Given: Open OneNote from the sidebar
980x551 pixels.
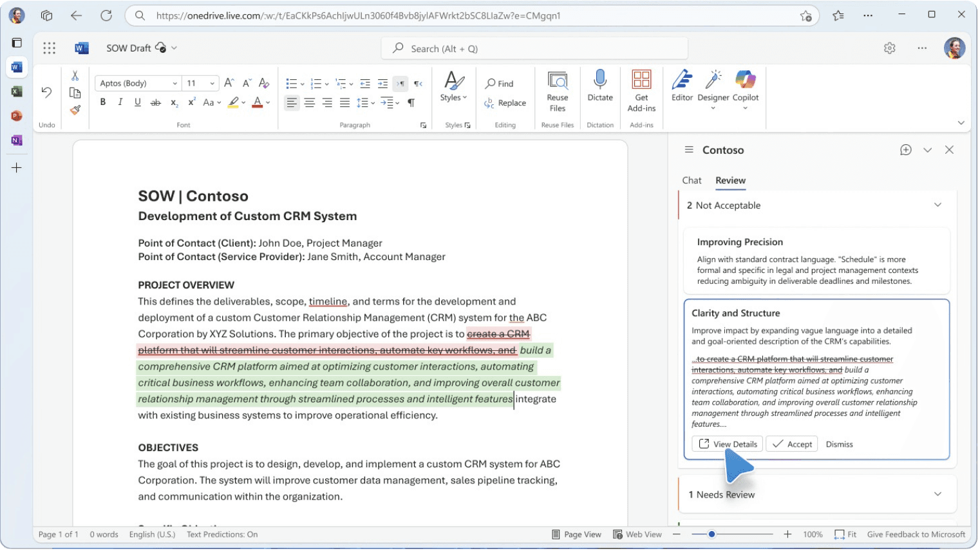Looking at the screenshot, I should click(x=17, y=140).
